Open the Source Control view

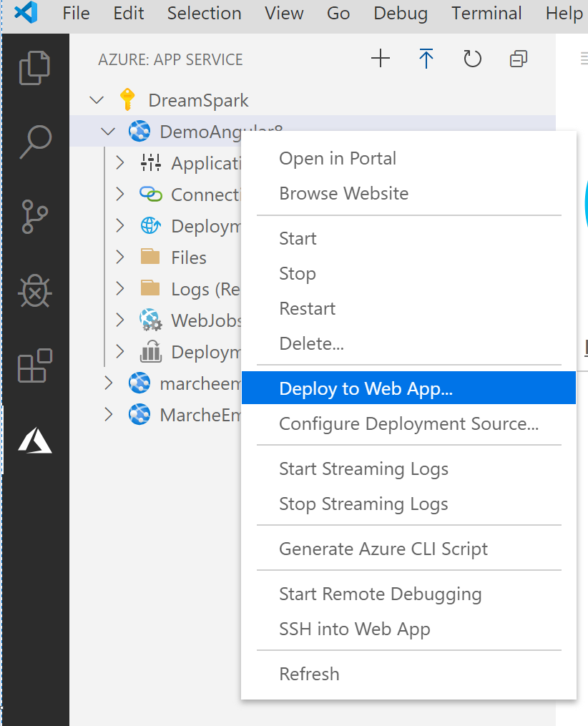[35, 217]
